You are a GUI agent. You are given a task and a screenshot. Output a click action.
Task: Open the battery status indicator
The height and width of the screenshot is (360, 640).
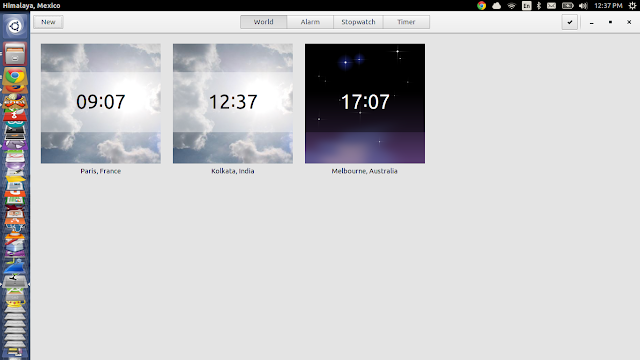[x=567, y=5]
